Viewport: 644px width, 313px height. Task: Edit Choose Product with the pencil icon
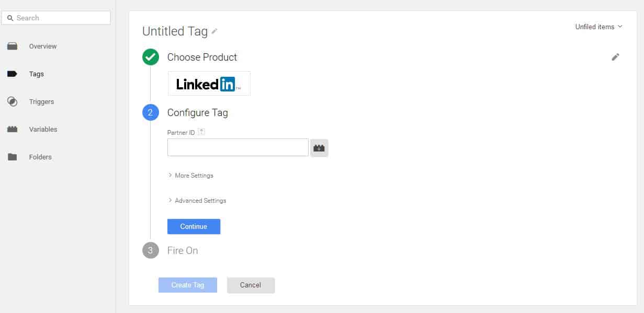click(x=615, y=57)
